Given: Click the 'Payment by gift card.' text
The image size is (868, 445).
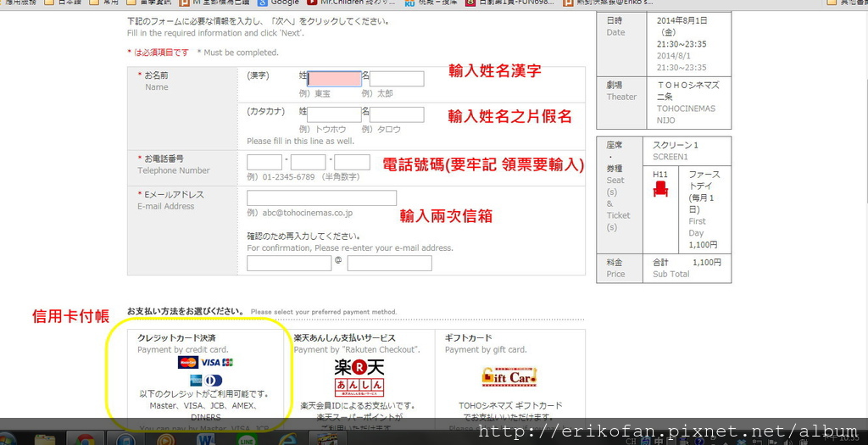Looking at the screenshot, I should (486, 350).
